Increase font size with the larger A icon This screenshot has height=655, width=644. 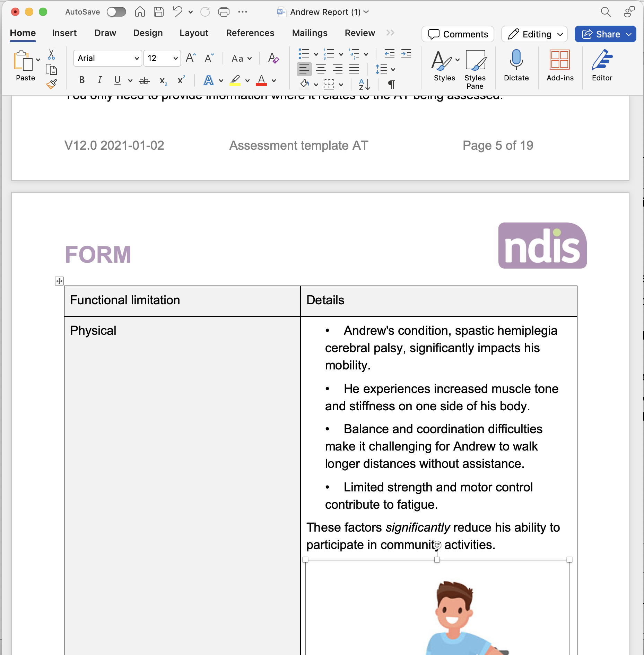tap(191, 58)
